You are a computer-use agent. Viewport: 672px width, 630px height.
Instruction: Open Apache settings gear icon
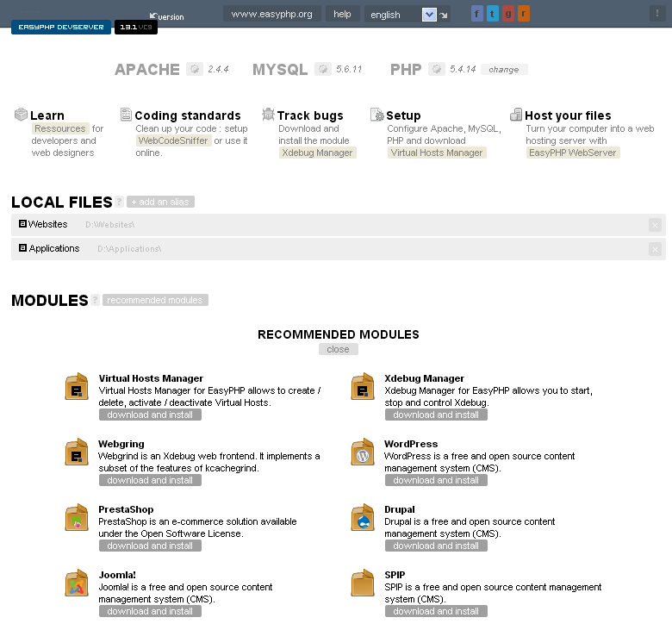click(x=195, y=69)
